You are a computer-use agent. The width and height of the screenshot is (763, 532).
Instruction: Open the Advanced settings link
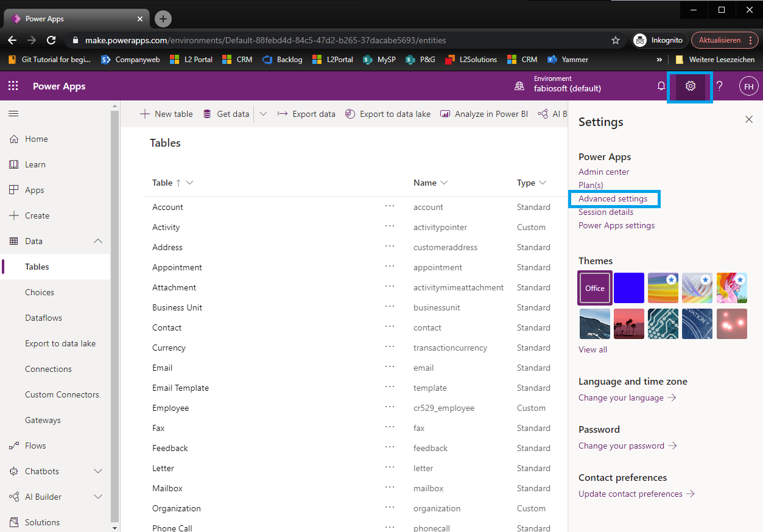click(x=613, y=198)
